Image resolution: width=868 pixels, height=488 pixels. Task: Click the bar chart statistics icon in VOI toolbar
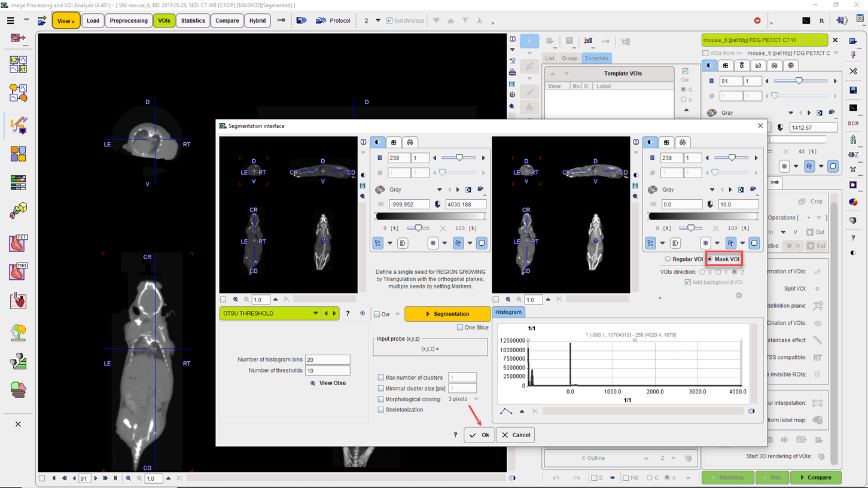point(588,41)
